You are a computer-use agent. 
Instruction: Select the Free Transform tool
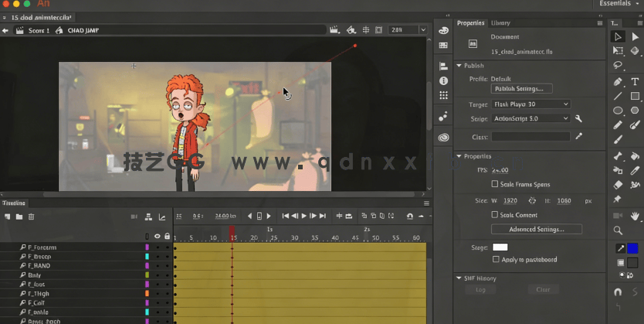coord(618,50)
